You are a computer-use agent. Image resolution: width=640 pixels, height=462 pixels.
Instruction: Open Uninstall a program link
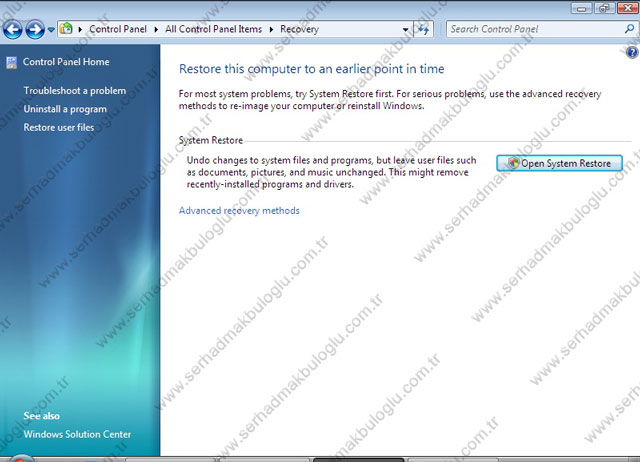[65, 109]
